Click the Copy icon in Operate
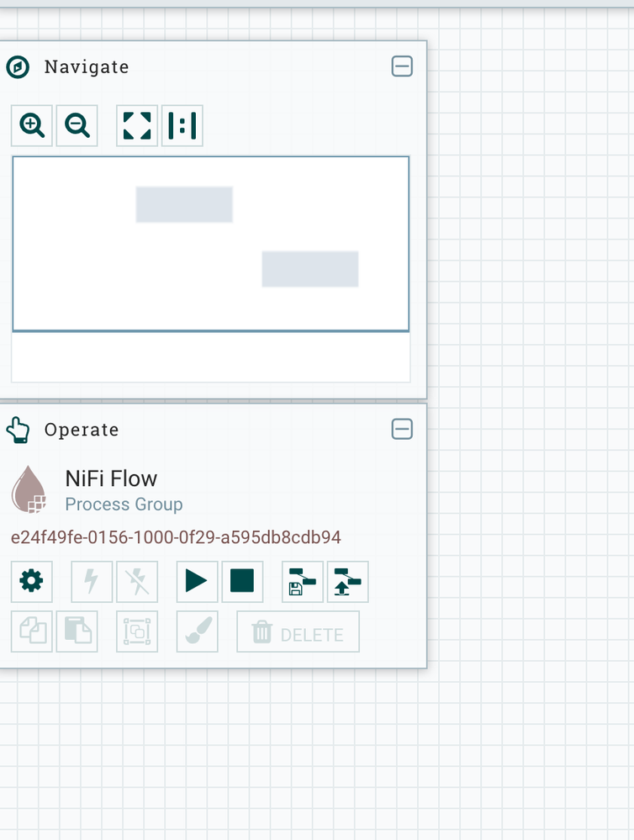 point(32,631)
